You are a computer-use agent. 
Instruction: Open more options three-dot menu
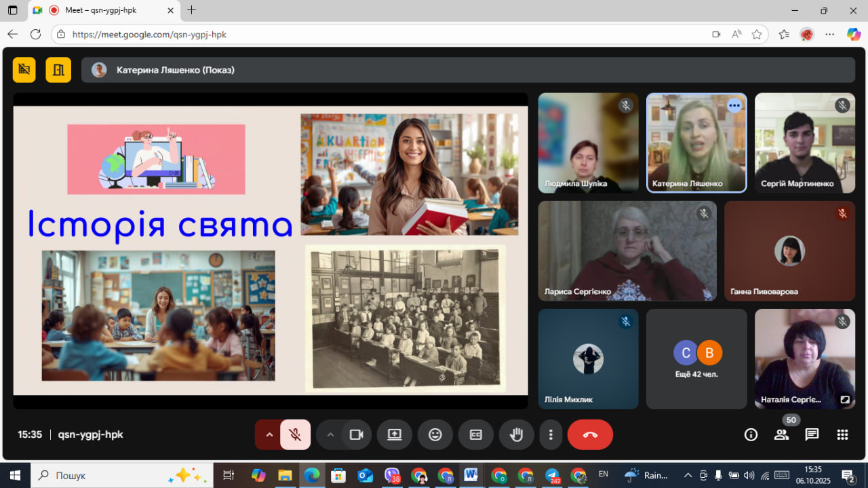coord(551,435)
